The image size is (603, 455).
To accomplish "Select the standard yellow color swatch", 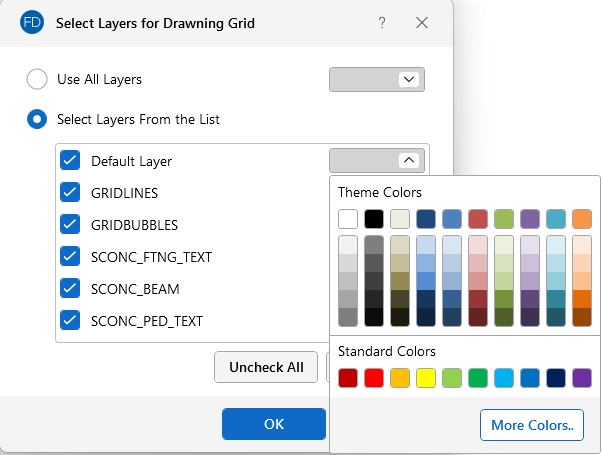I will coord(426,378).
